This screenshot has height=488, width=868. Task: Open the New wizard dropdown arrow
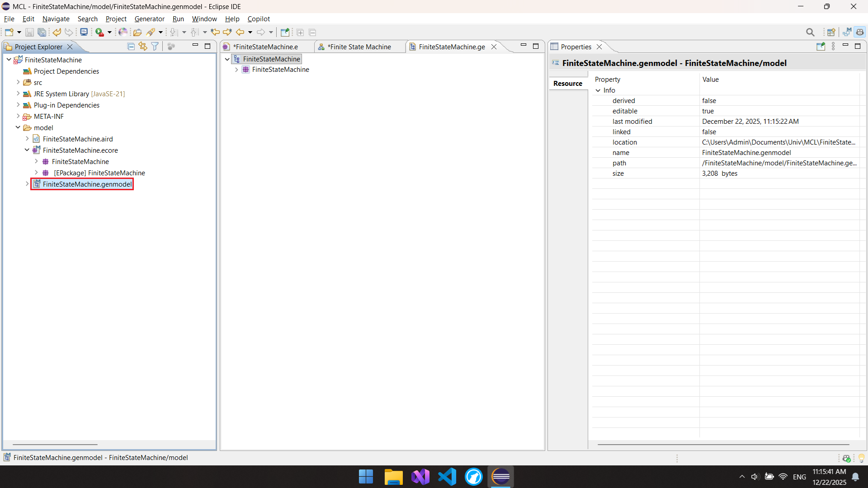coord(19,32)
